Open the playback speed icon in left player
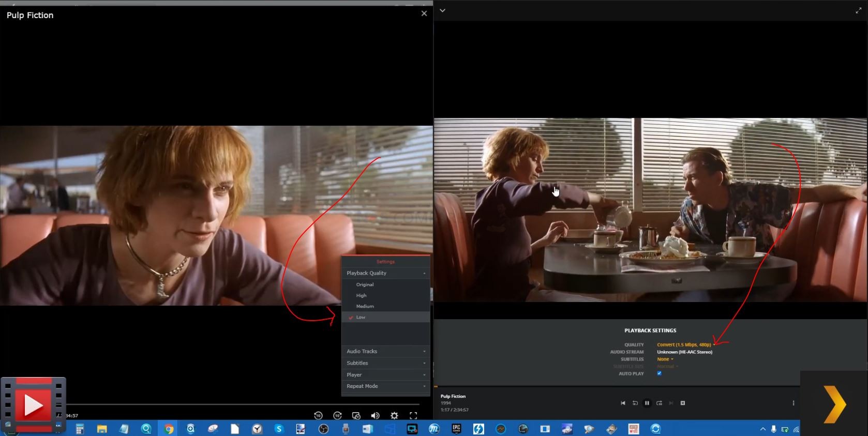 (356, 415)
